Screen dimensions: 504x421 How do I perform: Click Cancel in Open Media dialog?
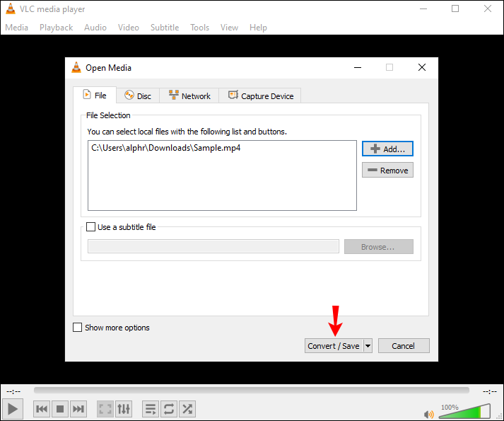404,346
